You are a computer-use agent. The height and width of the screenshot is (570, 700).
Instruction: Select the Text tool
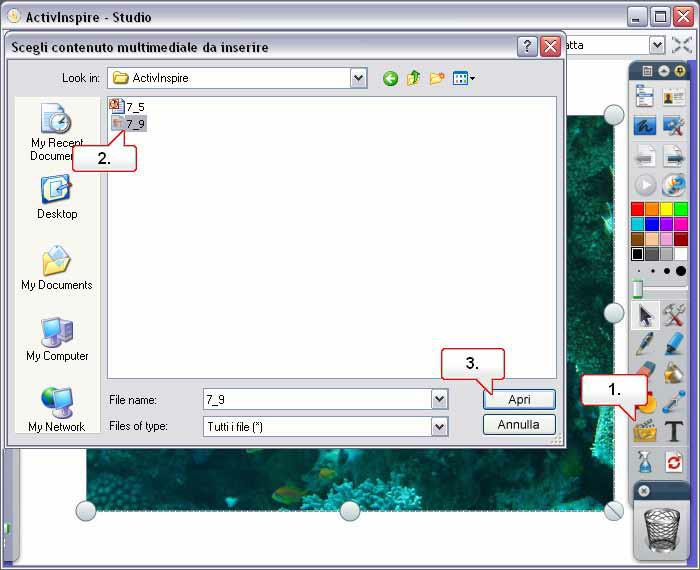click(673, 431)
